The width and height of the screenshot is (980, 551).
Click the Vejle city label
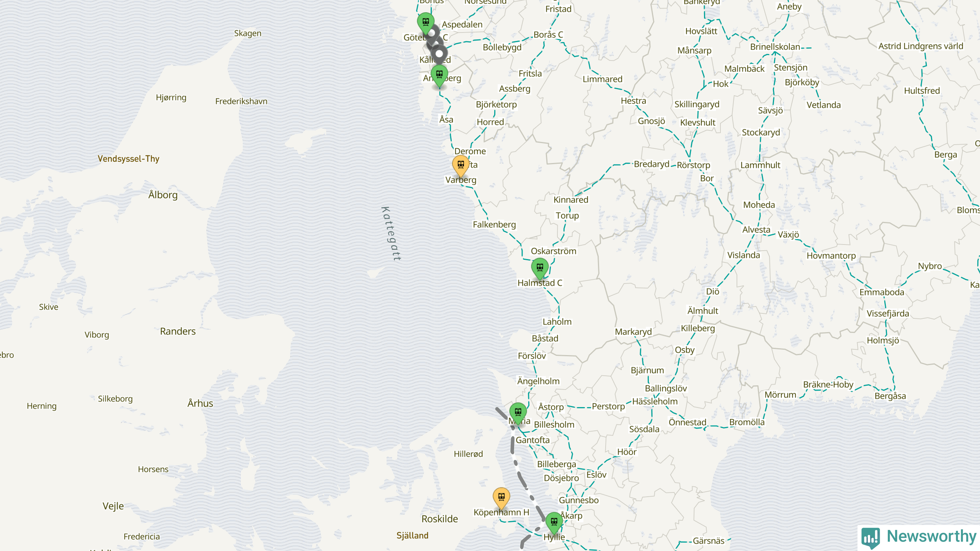click(113, 506)
